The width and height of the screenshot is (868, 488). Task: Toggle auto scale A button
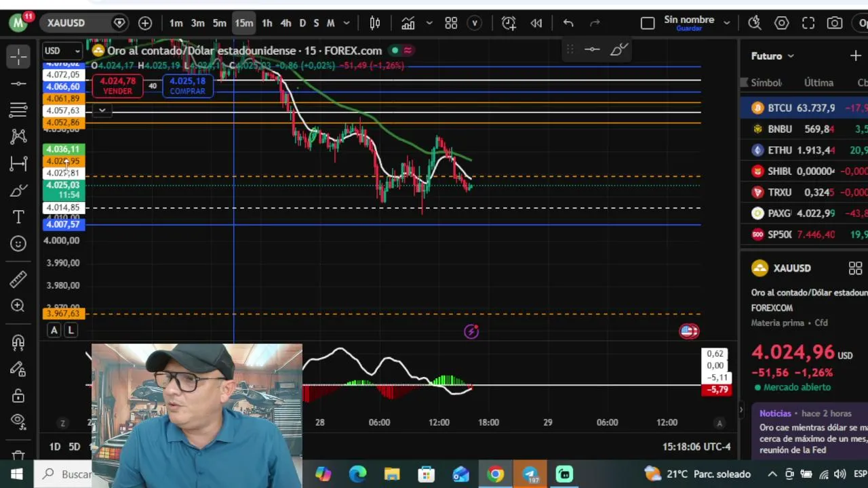tap(54, 330)
